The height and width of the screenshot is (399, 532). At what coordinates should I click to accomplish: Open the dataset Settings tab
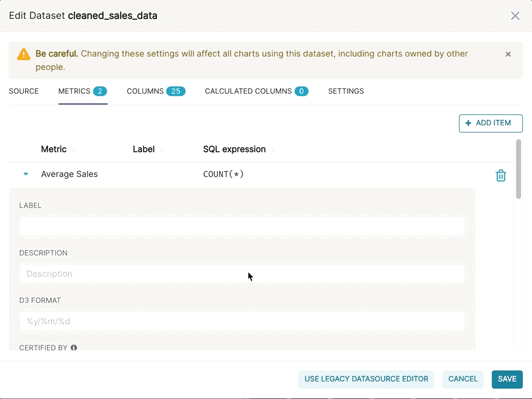[x=346, y=91]
